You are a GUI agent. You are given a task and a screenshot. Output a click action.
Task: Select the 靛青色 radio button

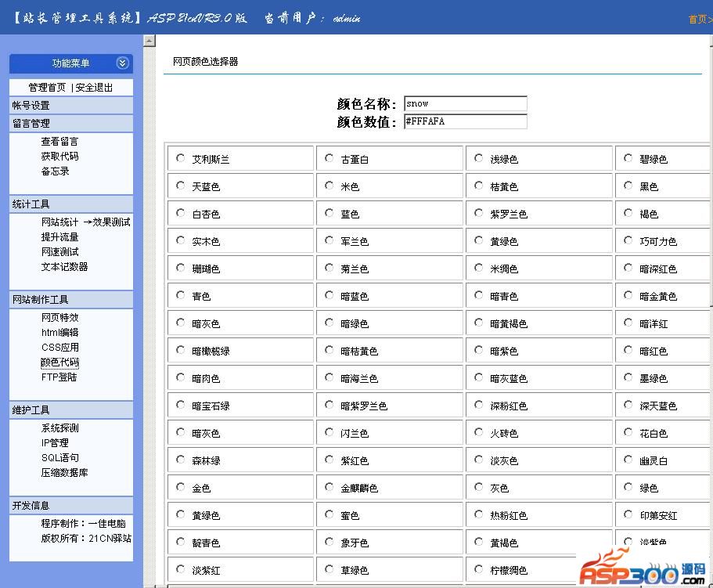tap(181, 542)
